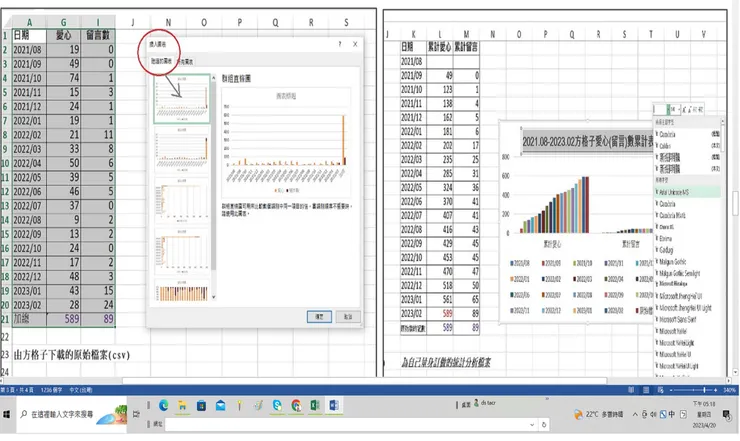Image resolution: width=740 pixels, height=441 pixels.
Task: Click the taskbar address input field
Action: pos(347,424)
